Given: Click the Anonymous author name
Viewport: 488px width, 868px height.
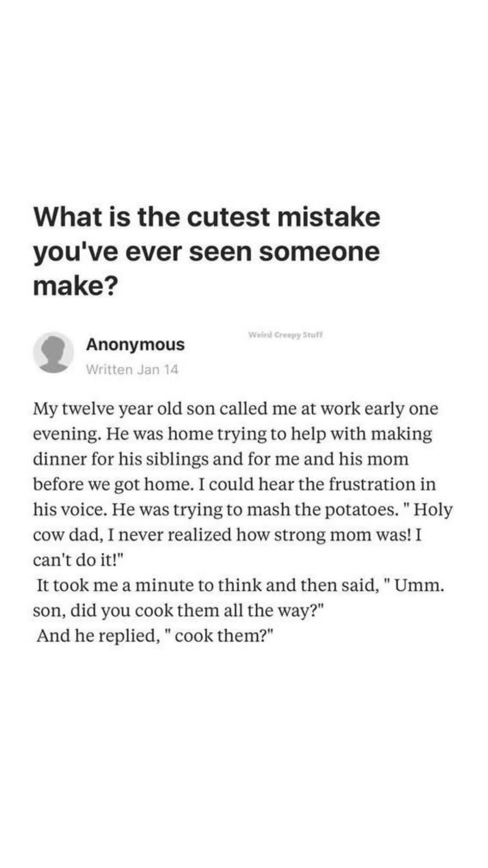Looking at the screenshot, I should [136, 344].
